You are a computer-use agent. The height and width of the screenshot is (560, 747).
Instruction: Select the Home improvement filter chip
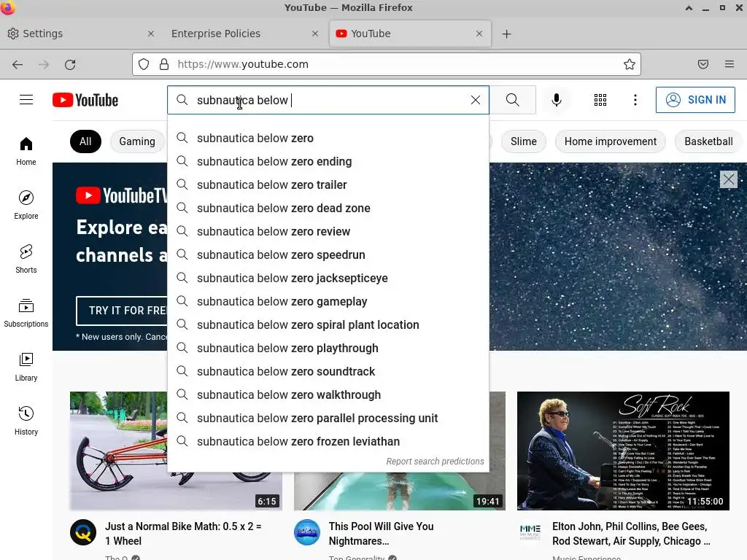pos(611,141)
